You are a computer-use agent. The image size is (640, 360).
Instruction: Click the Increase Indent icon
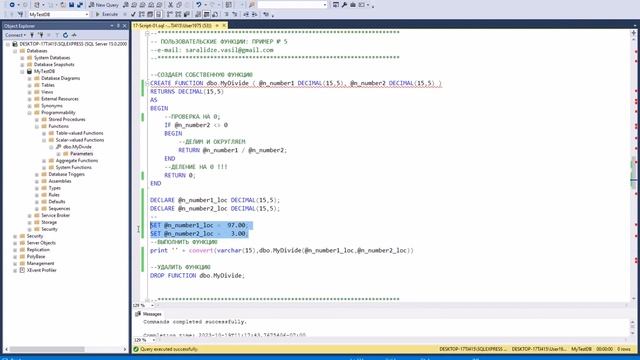255,14
